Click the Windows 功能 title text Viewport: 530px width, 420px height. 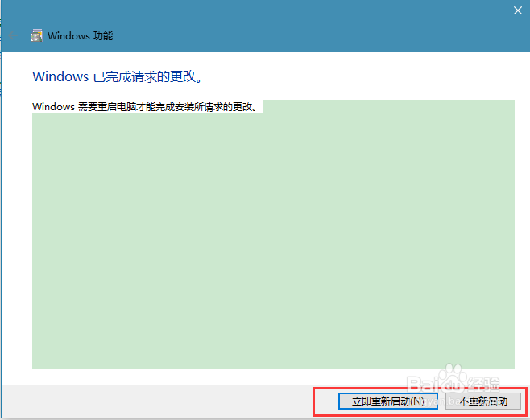(x=80, y=35)
